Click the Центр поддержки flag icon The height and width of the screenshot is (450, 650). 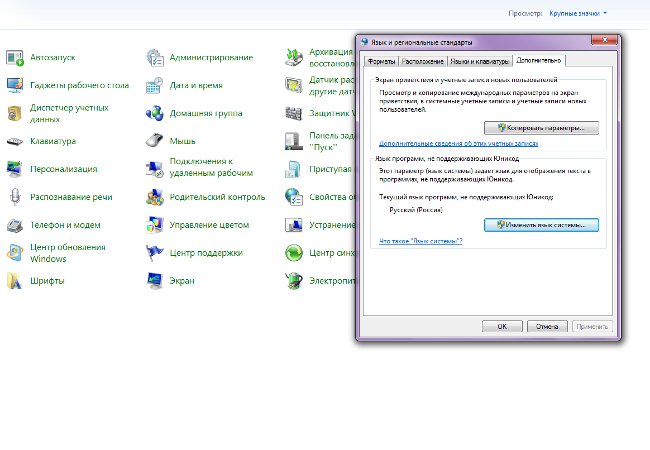coord(155,253)
